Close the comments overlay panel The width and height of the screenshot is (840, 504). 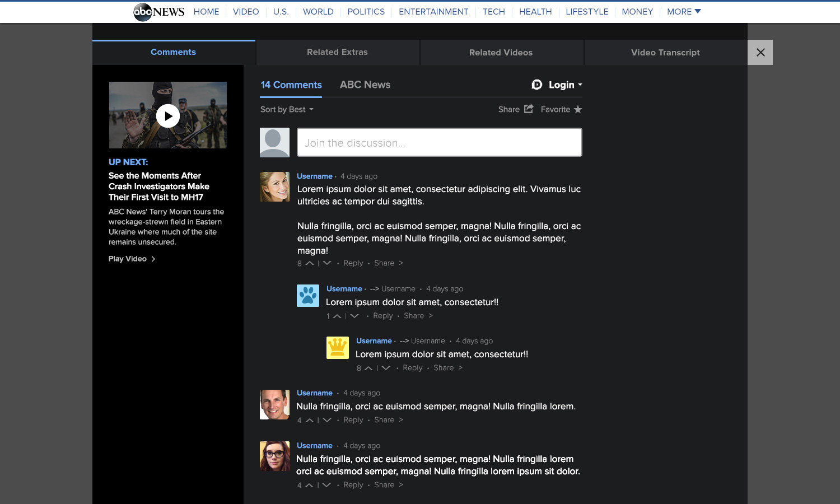tap(760, 53)
